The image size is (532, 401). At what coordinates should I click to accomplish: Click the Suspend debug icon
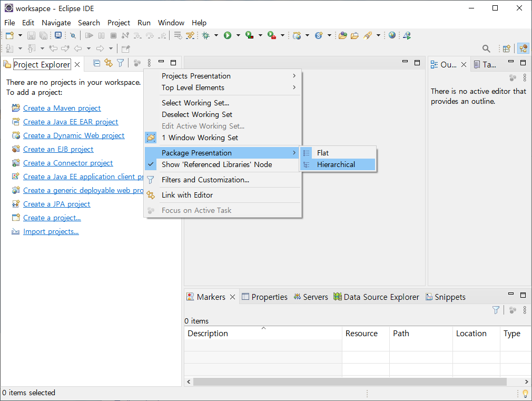pyautogui.click(x=102, y=35)
